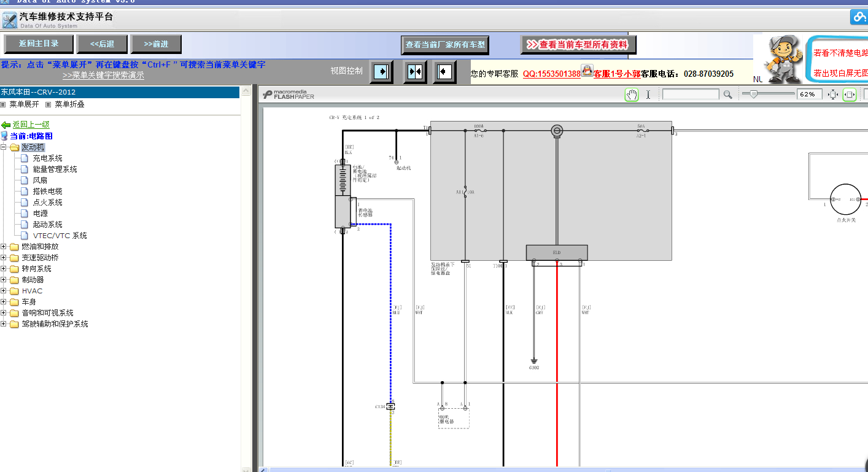Collapse the 发动机 tree node
The height and width of the screenshot is (472, 868).
[4, 147]
